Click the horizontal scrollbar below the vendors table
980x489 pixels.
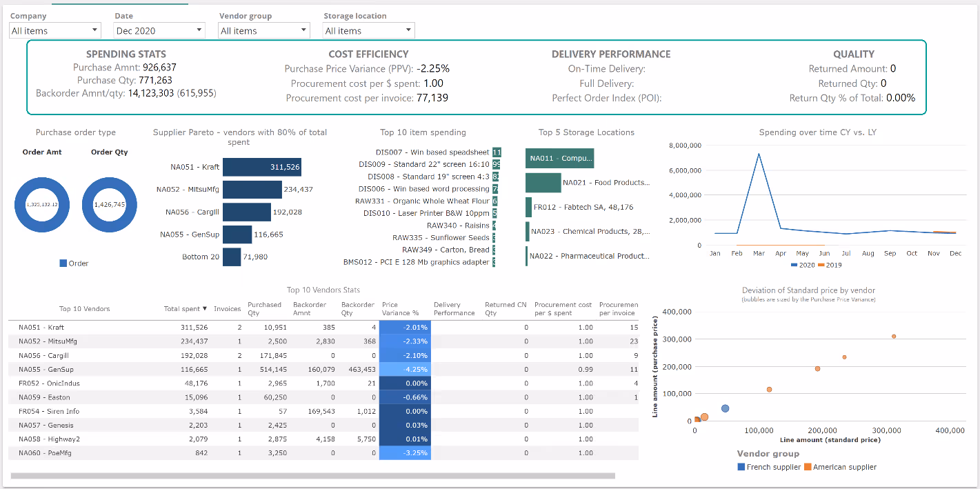312,475
